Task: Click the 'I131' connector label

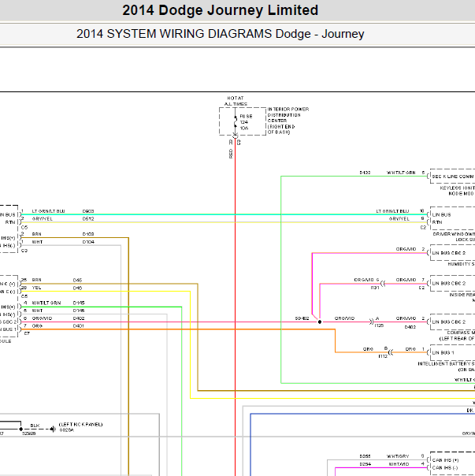Action: click(x=375, y=288)
